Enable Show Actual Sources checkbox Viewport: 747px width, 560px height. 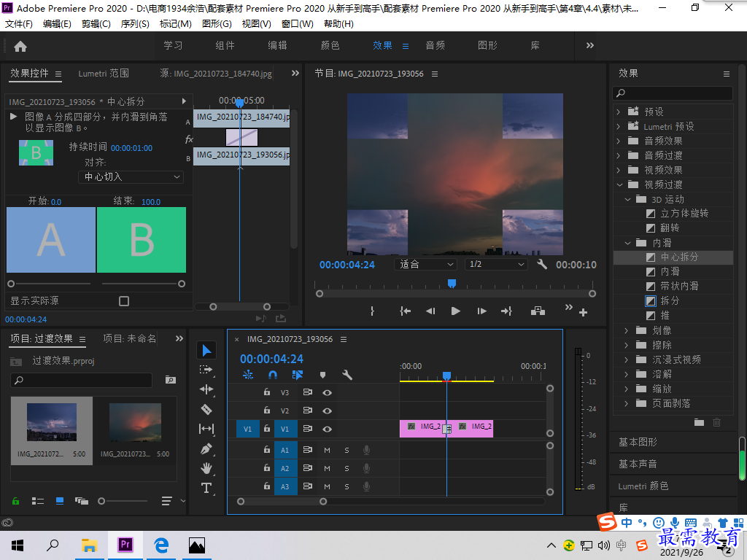click(x=124, y=301)
